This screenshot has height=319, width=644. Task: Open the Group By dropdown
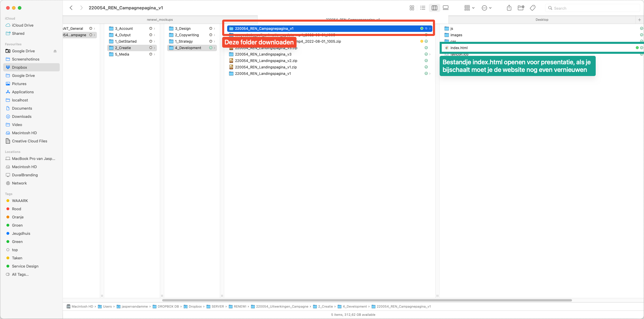tap(469, 8)
